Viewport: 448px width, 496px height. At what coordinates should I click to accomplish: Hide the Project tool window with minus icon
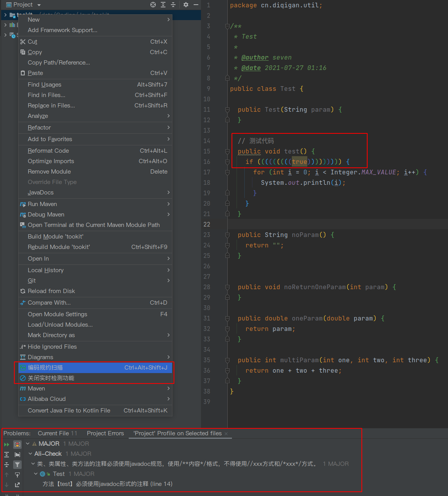[196, 5]
